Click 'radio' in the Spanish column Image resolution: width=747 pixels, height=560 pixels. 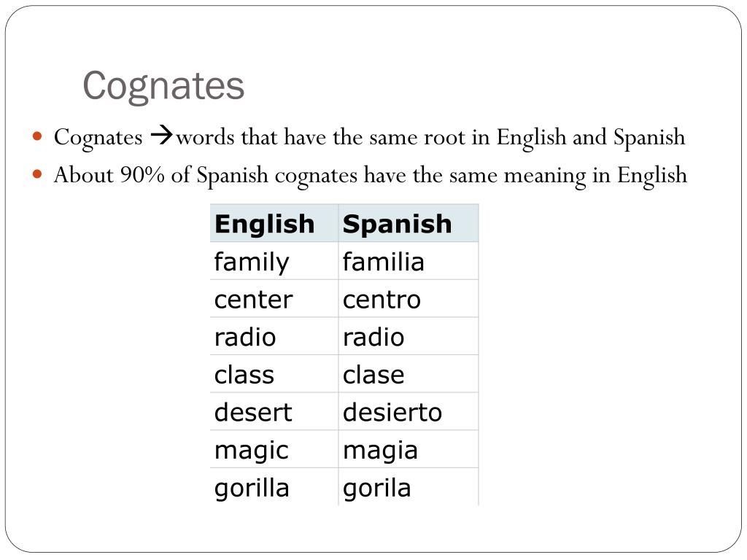coord(409,336)
